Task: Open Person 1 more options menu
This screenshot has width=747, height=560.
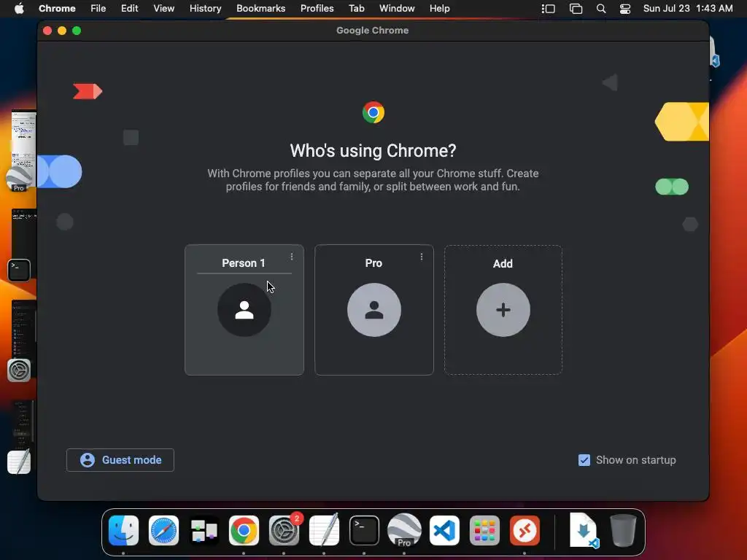Action: (292, 257)
